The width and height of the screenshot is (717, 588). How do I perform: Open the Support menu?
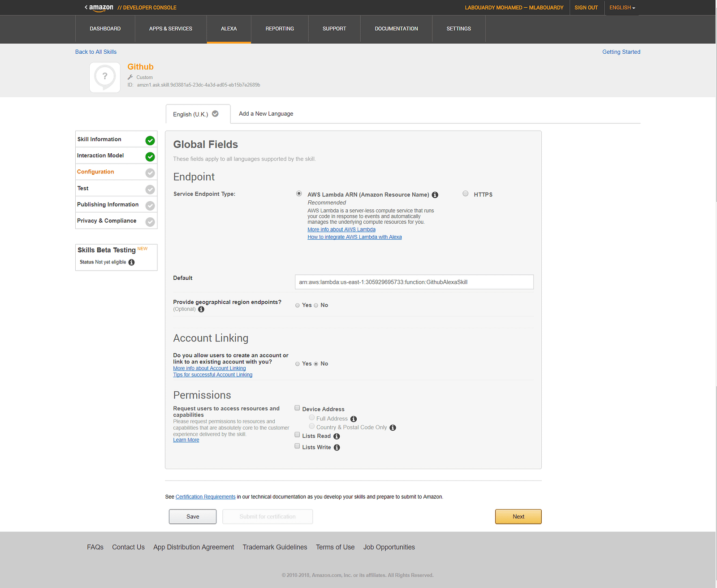tap(334, 29)
